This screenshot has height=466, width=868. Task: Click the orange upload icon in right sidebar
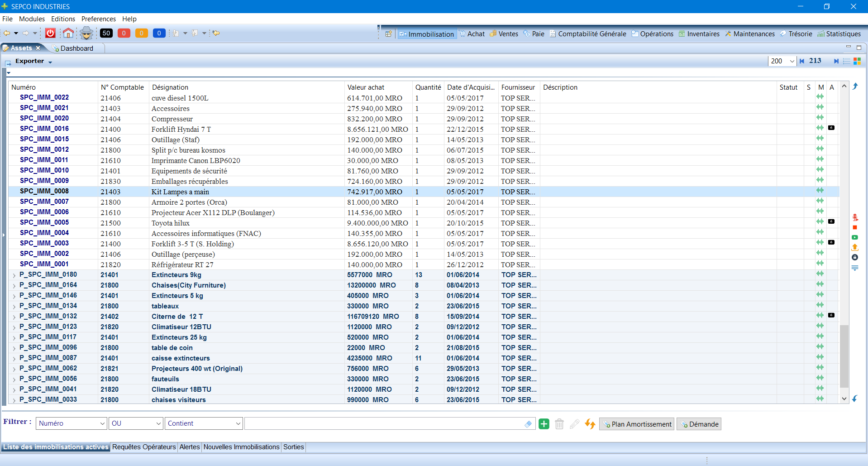click(x=855, y=247)
